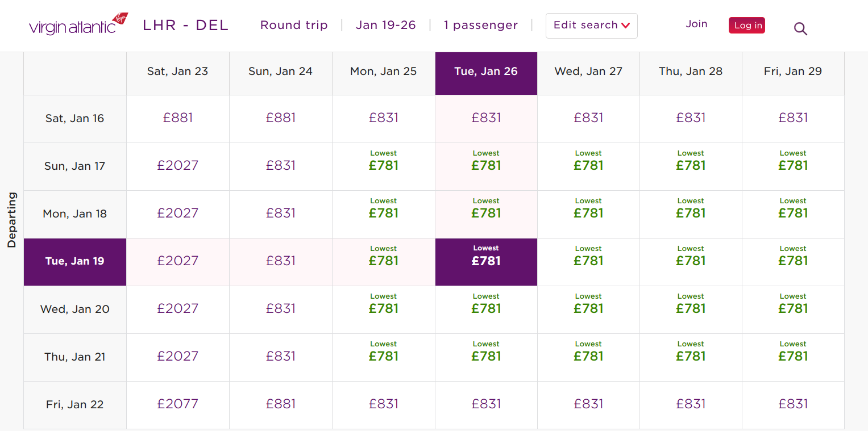The image size is (868, 431).
Task: Select the Wed, Jan 20 departing row header
Action: pos(75,309)
